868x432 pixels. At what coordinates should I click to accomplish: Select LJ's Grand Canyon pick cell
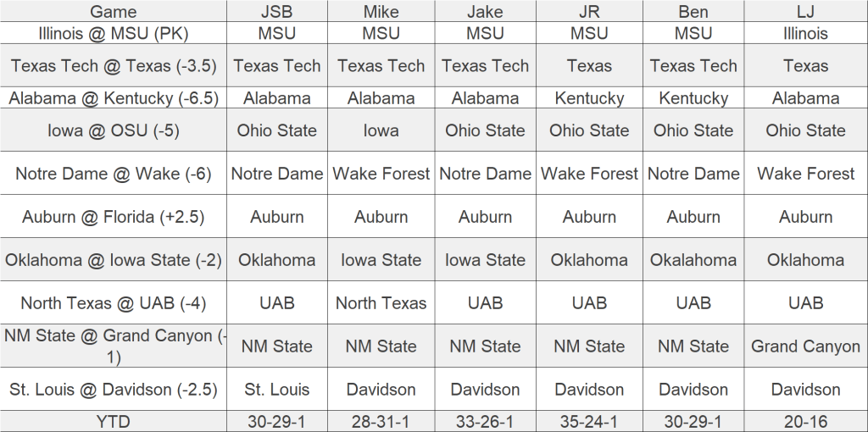click(805, 346)
